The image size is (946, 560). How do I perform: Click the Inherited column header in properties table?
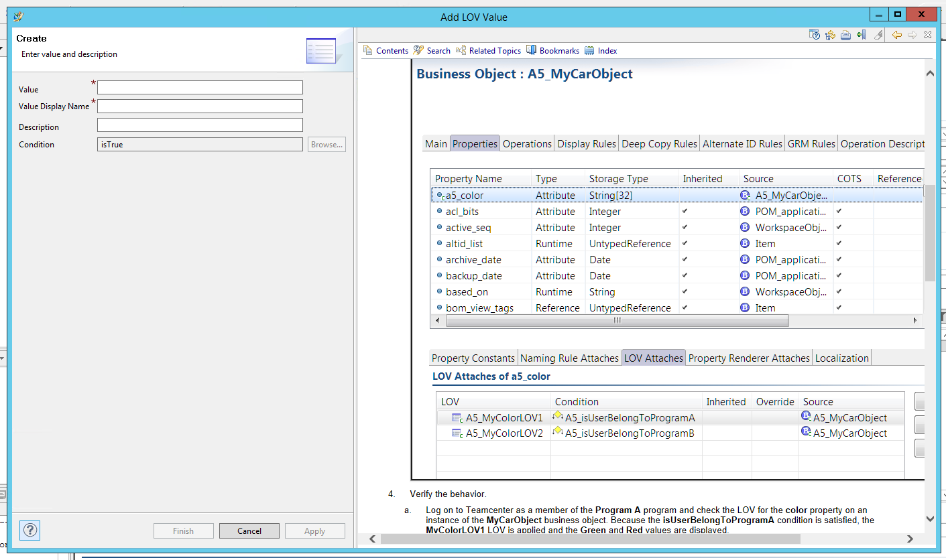[709, 178]
